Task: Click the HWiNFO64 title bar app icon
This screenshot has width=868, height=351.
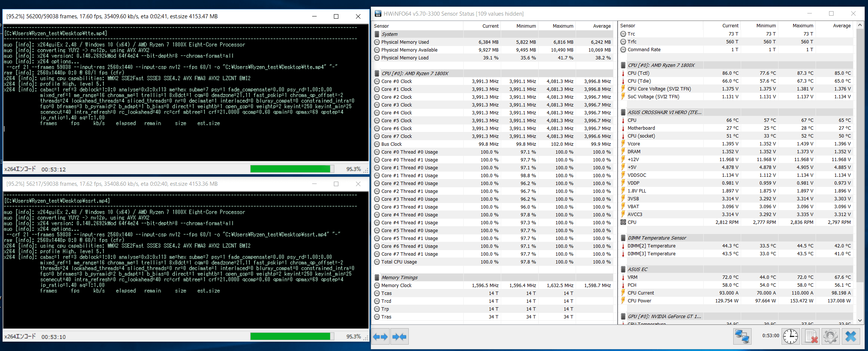Action: [378, 14]
